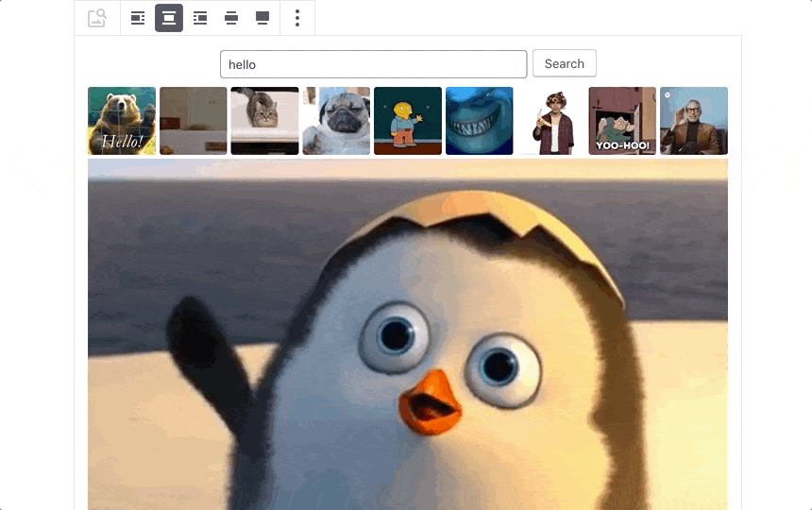
Task: Open the more options three-dot menu
Action: tap(297, 18)
